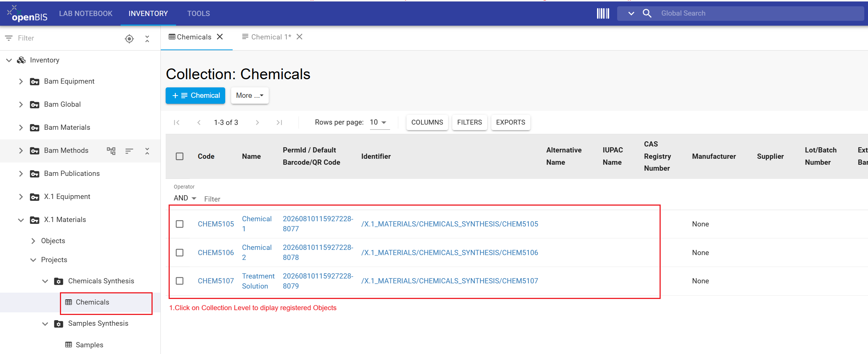Select the Inventory menu
This screenshot has height=354, width=868.
pos(148,13)
